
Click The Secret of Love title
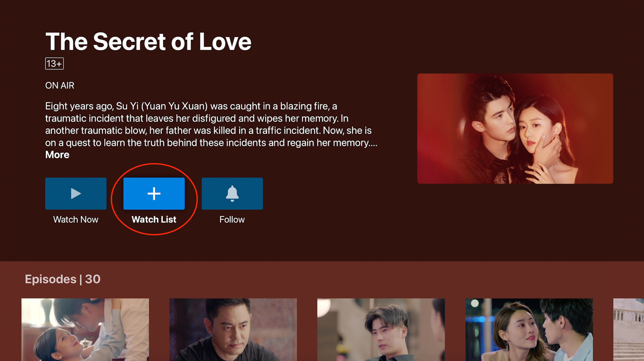click(148, 42)
